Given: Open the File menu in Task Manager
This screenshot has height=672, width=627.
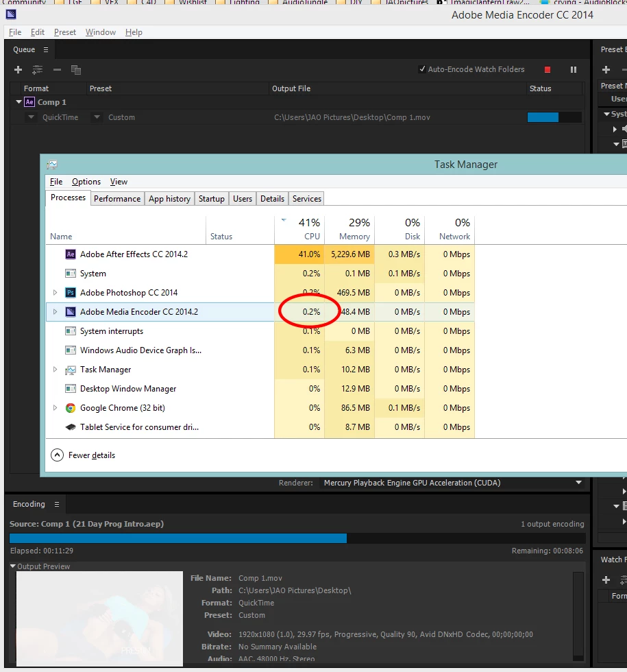Looking at the screenshot, I should click(56, 182).
